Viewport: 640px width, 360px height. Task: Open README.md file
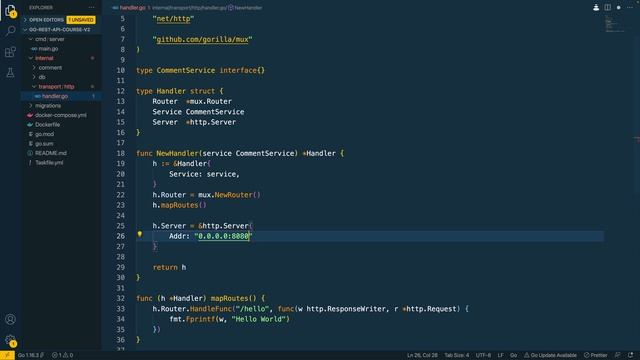(51, 153)
